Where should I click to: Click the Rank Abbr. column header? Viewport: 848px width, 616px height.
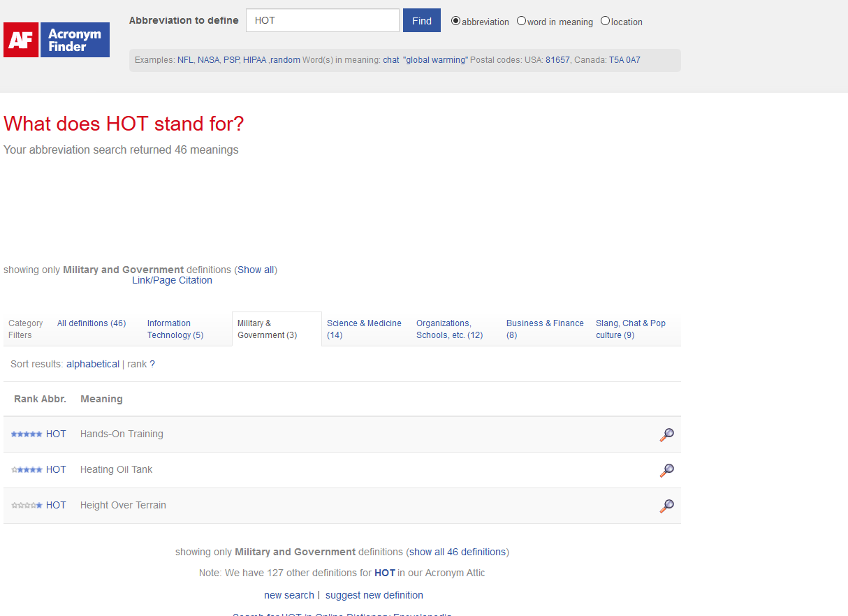pyautogui.click(x=40, y=399)
